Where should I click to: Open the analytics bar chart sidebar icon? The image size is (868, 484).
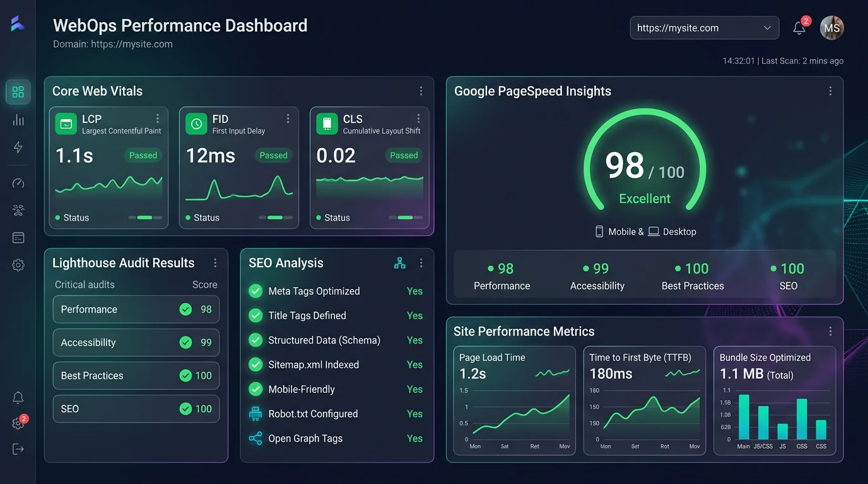point(18,120)
